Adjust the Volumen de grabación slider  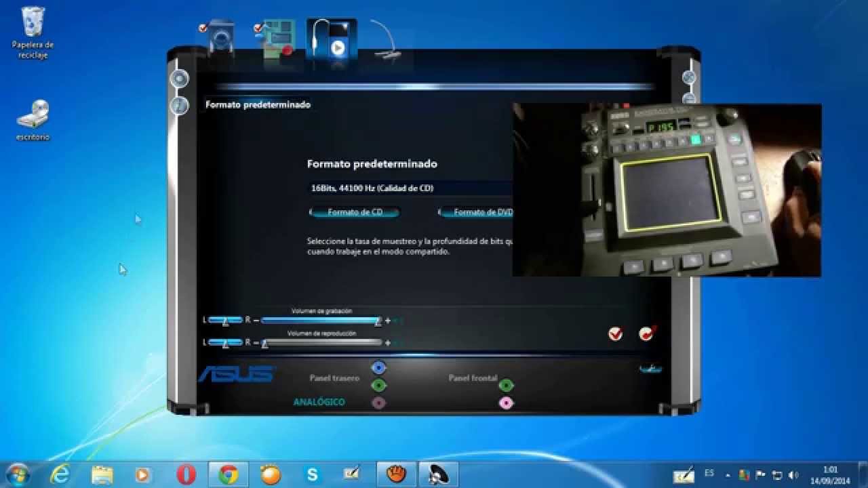pyautogui.click(x=321, y=320)
